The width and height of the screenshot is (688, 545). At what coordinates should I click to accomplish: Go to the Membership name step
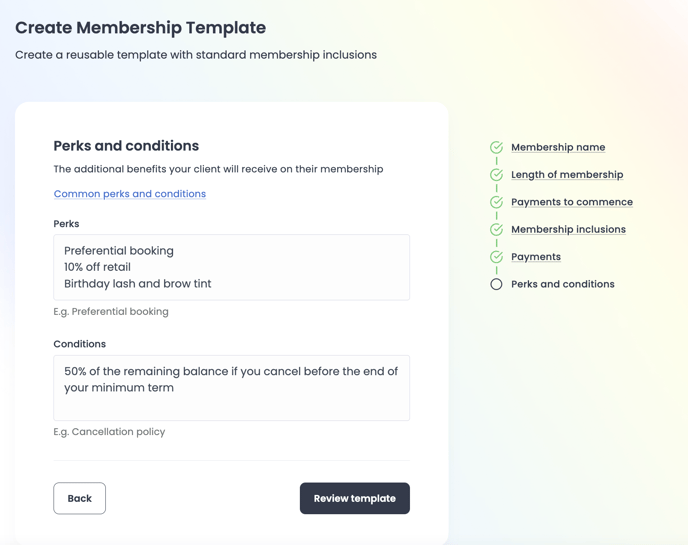(557, 147)
